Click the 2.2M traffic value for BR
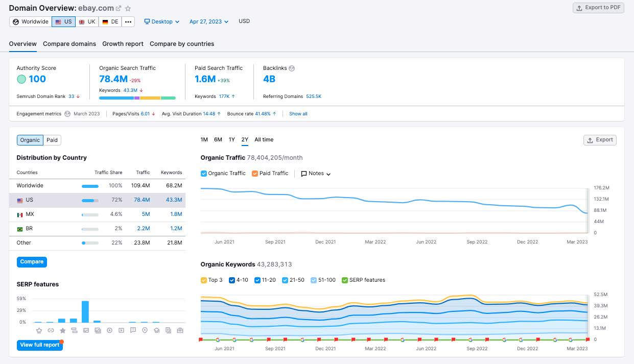Screen dimensions: 634x364 point(144,229)
